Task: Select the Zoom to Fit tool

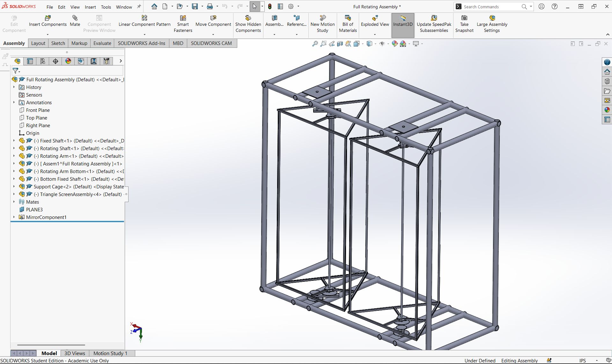Action: pyautogui.click(x=315, y=44)
